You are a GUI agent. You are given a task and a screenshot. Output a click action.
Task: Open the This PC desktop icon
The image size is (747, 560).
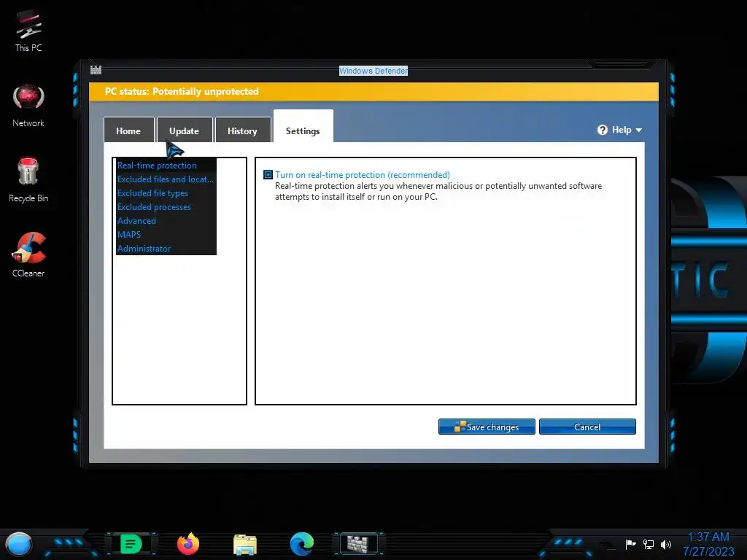pos(28,31)
